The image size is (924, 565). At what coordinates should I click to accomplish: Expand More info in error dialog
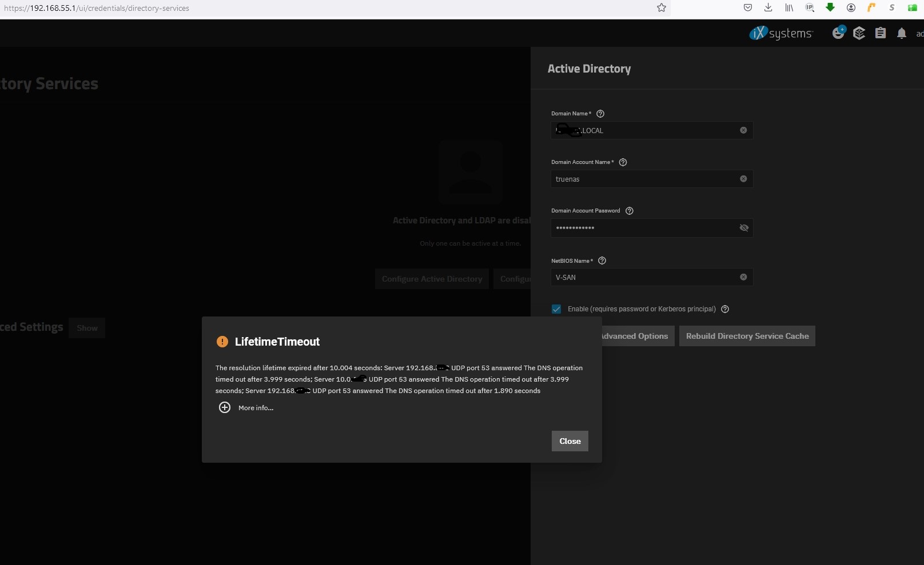click(x=246, y=407)
